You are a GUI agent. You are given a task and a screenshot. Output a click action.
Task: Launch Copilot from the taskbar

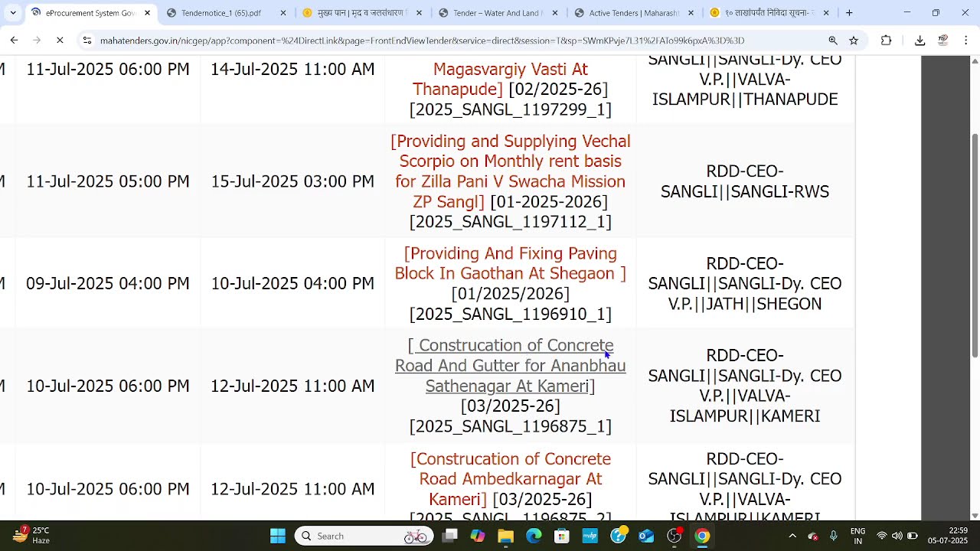click(x=478, y=536)
